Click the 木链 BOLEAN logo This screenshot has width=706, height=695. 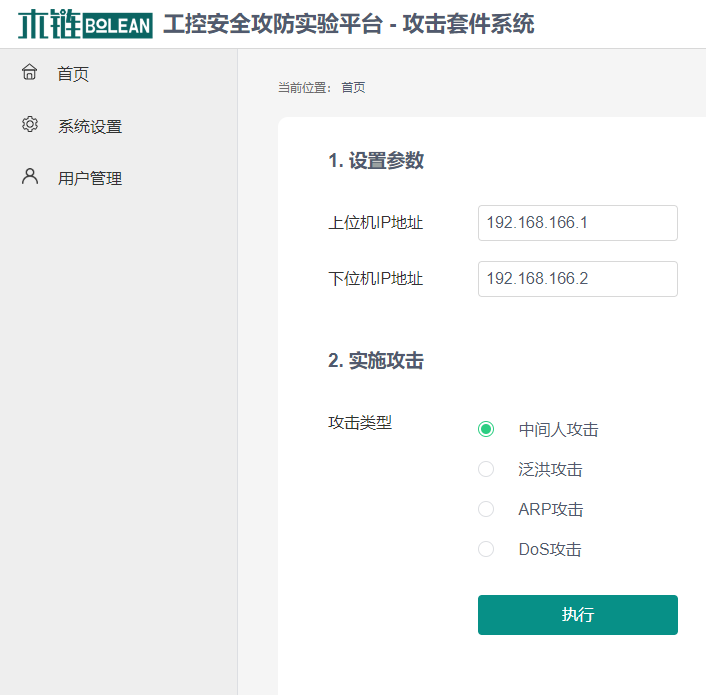tap(84, 24)
